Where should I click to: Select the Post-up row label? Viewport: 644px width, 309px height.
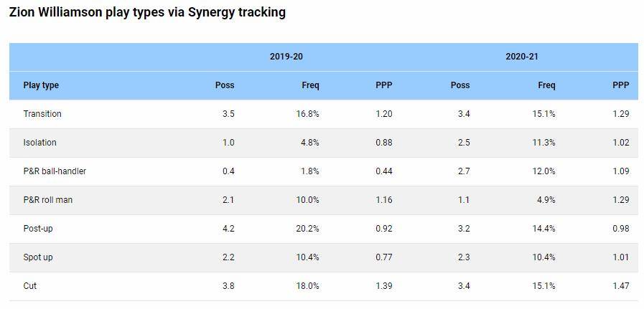pos(39,229)
